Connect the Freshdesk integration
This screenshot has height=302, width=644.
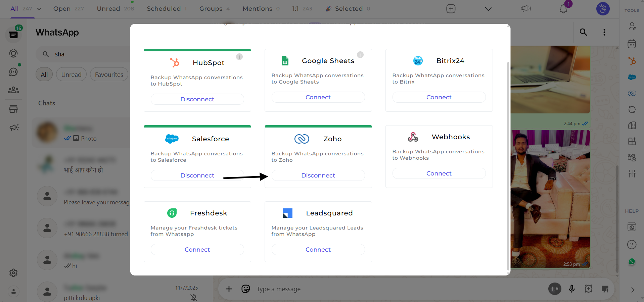(197, 250)
